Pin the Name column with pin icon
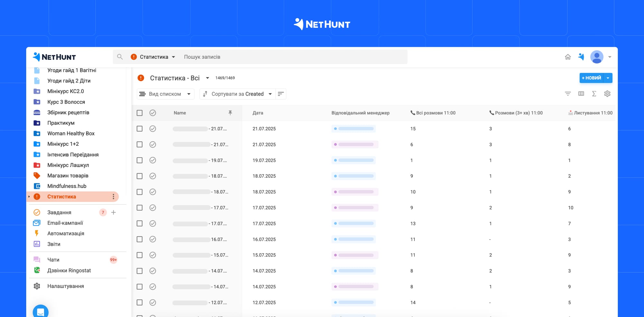The height and width of the screenshot is (317, 644). click(x=230, y=113)
